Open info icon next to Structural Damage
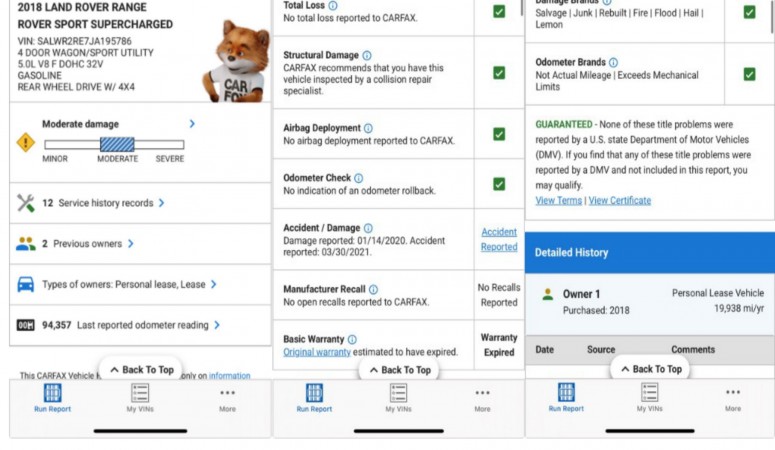The width and height of the screenshot is (775, 450). pyautogui.click(x=367, y=55)
